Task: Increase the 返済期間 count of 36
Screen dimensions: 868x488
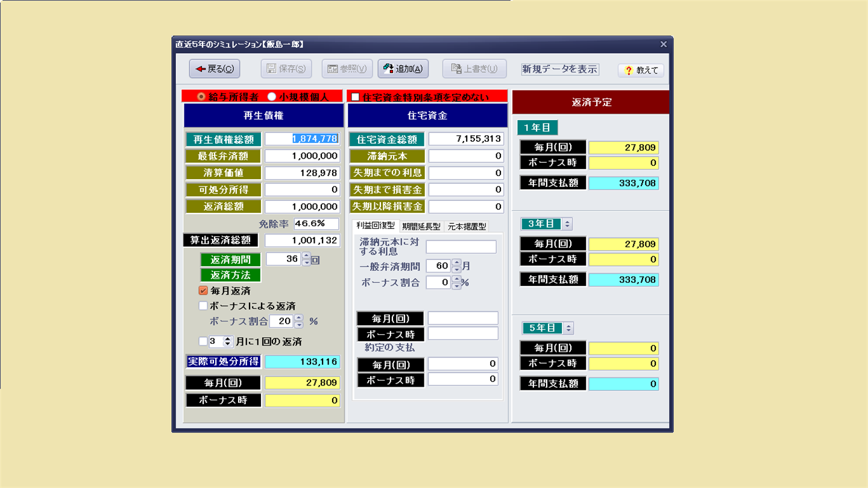Action: 306,256
